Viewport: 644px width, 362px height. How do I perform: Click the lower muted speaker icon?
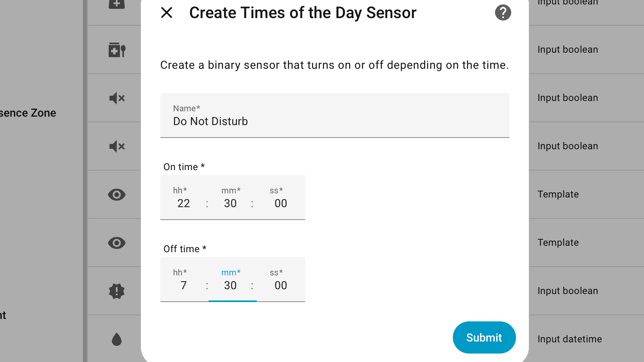coord(117,146)
